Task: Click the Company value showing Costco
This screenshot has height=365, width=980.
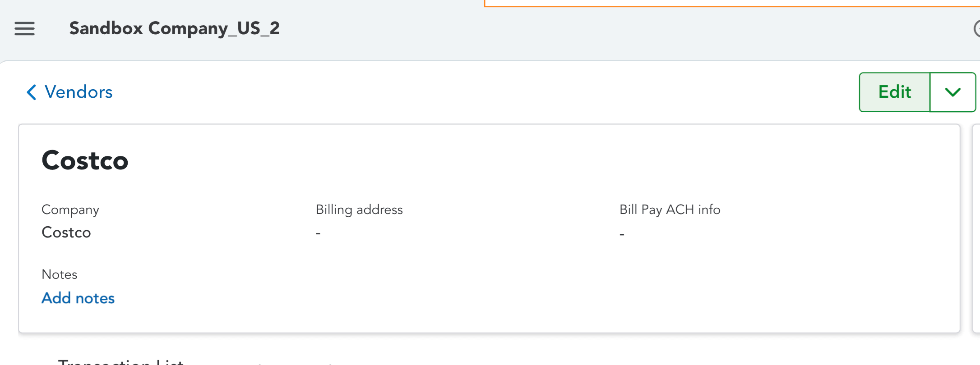Action: pos(66,233)
